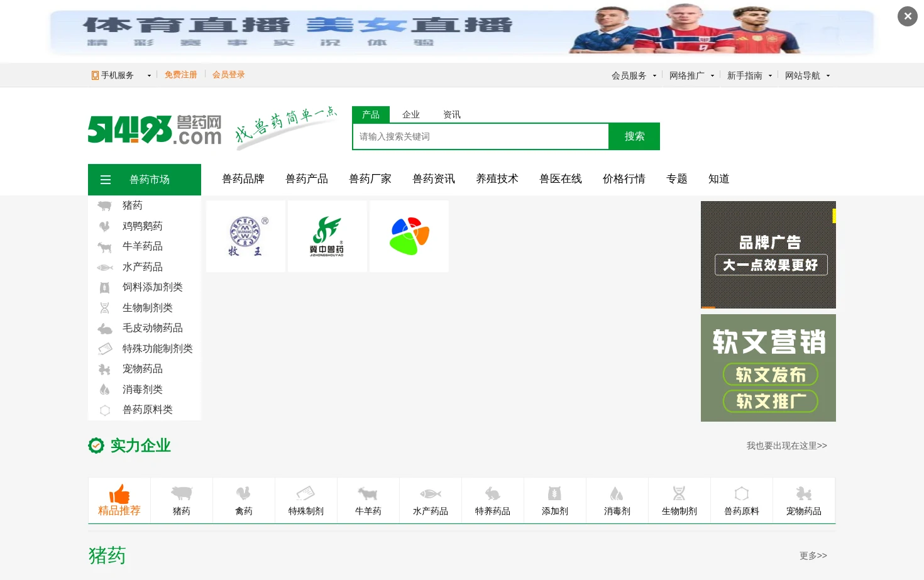The height and width of the screenshot is (580, 924).
Task: Click the feed bag icon beside 饲料添加剂类
Action: (104, 288)
